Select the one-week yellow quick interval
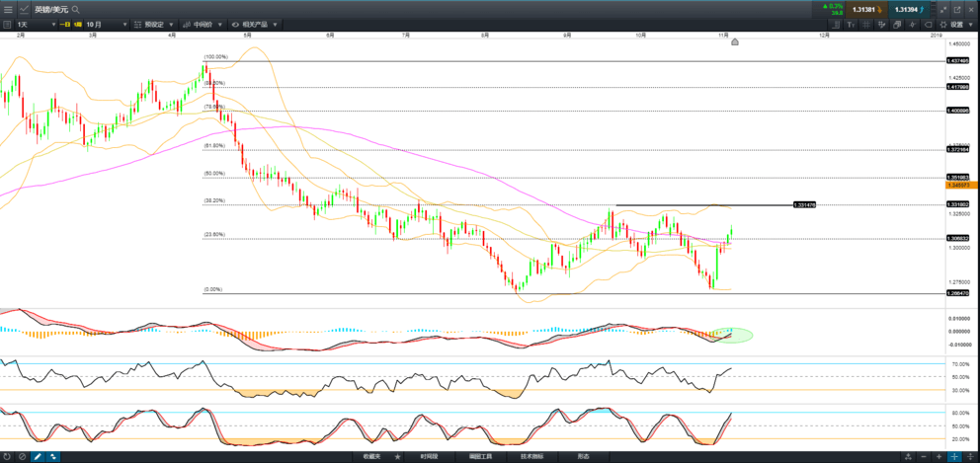The height and width of the screenshot is (463, 980). (x=79, y=25)
